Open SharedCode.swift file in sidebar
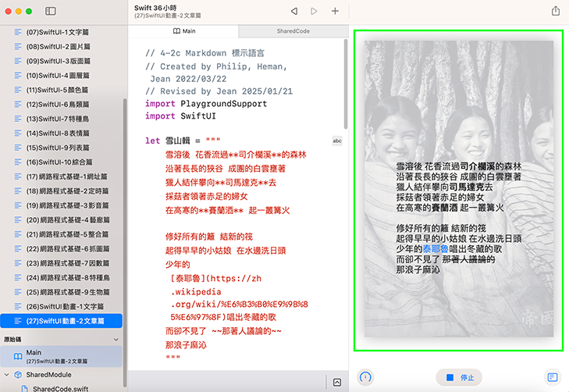The height and width of the screenshot is (392, 569). click(x=60, y=388)
